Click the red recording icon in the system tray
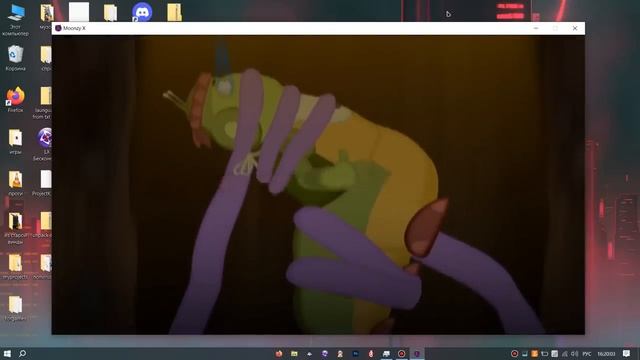640x360 pixels. pos(514,353)
